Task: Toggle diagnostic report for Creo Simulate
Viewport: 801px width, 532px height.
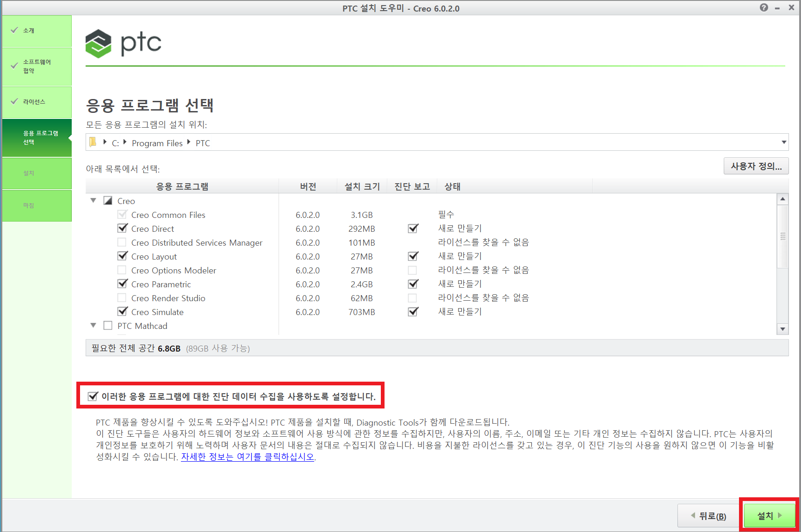Action: point(413,311)
